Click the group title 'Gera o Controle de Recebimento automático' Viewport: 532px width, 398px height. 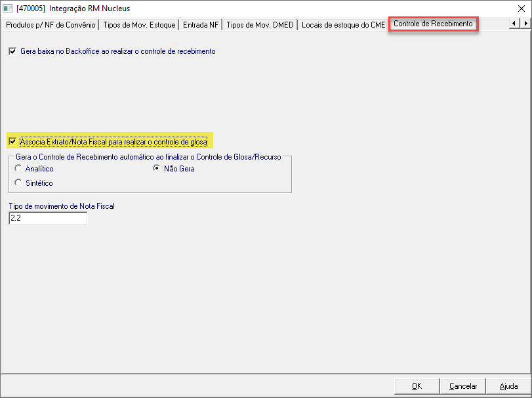tap(149, 157)
